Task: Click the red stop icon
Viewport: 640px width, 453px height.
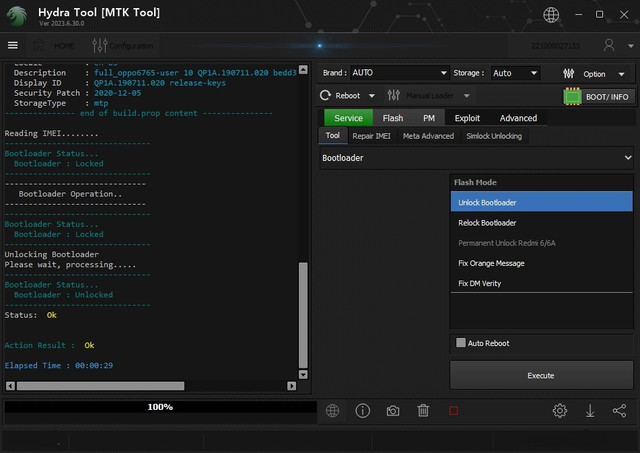Action: click(x=453, y=411)
